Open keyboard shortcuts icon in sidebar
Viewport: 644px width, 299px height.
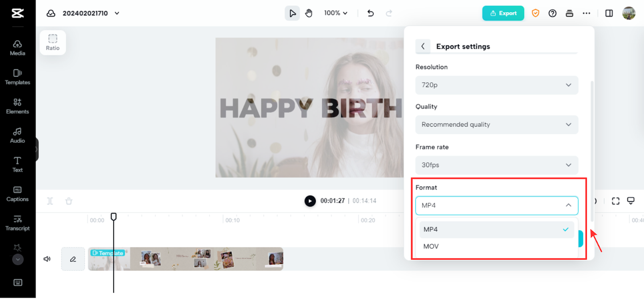point(18,282)
